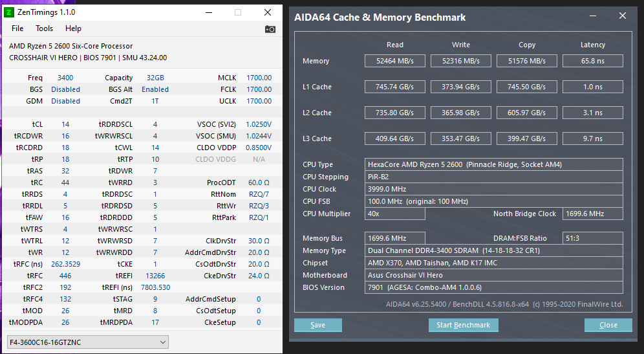Minimize the AIDA64 benchmark window

pos(593,16)
